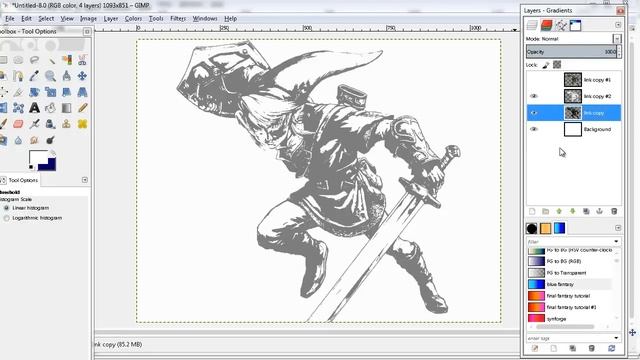Open the Layer menu
640x360 pixels.
click(111, 19)
